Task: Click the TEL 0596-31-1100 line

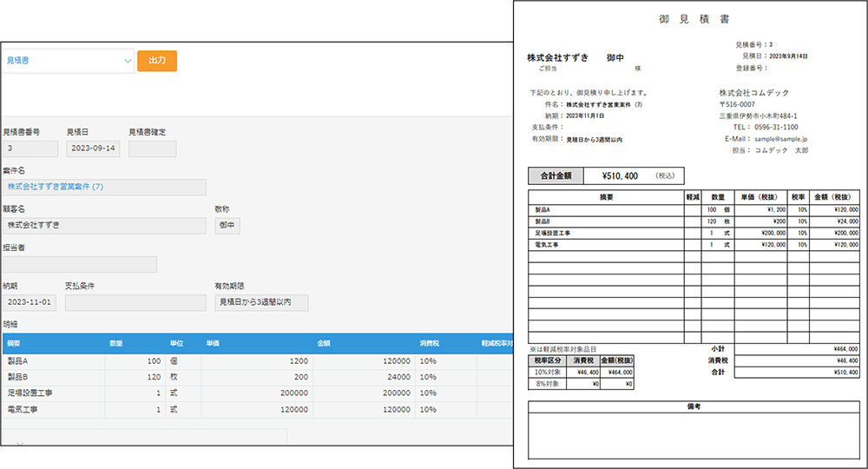Action: (x=765, y=128)
